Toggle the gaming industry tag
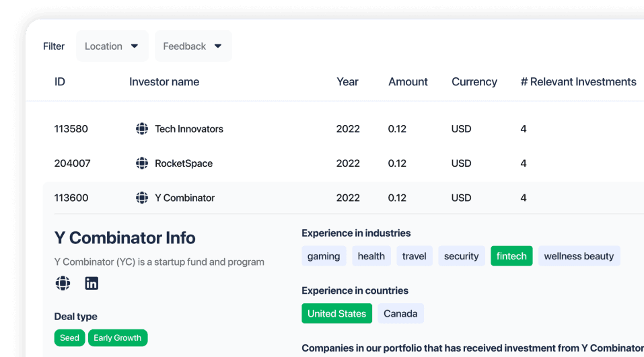 point(324,256)
